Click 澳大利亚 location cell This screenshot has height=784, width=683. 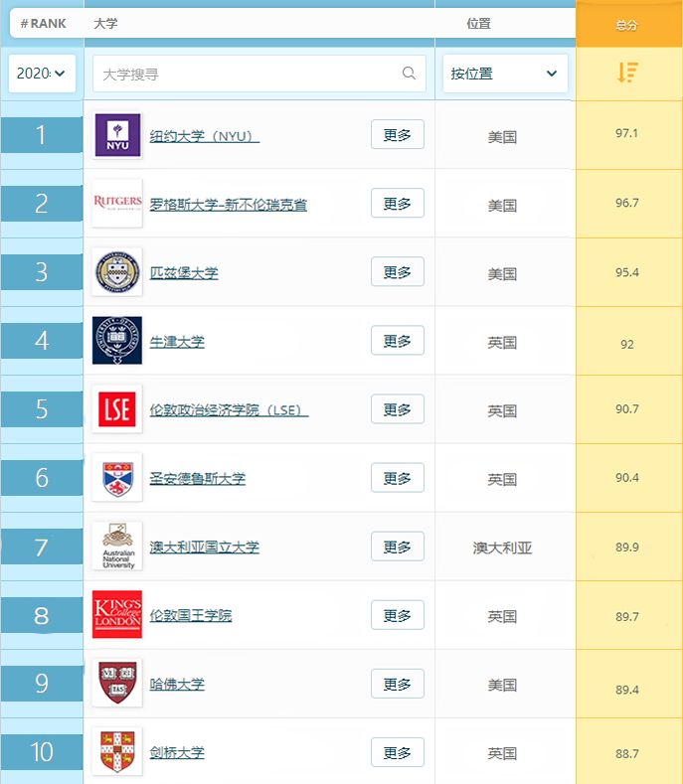[x=502, y=548]
